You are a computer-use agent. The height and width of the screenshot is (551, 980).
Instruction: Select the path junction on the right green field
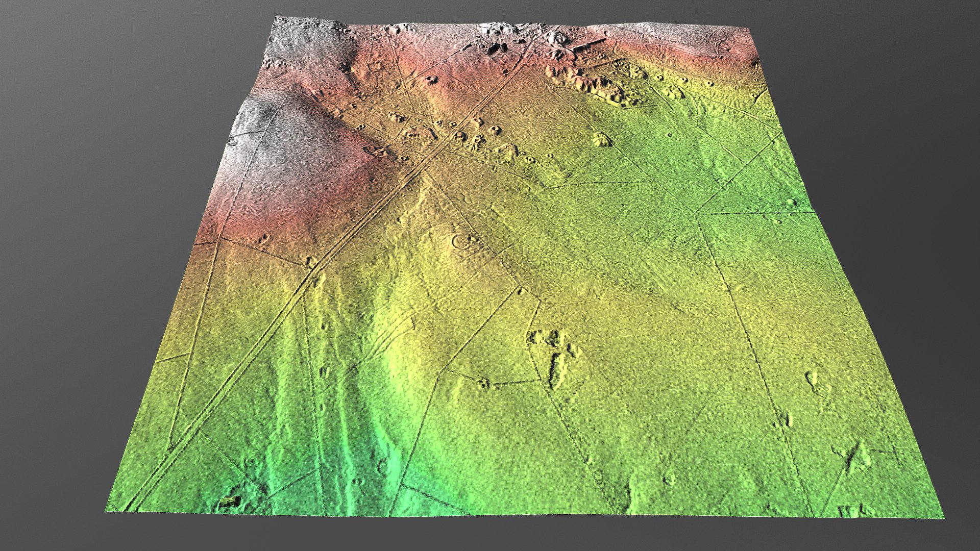click(x=697, y=213)
